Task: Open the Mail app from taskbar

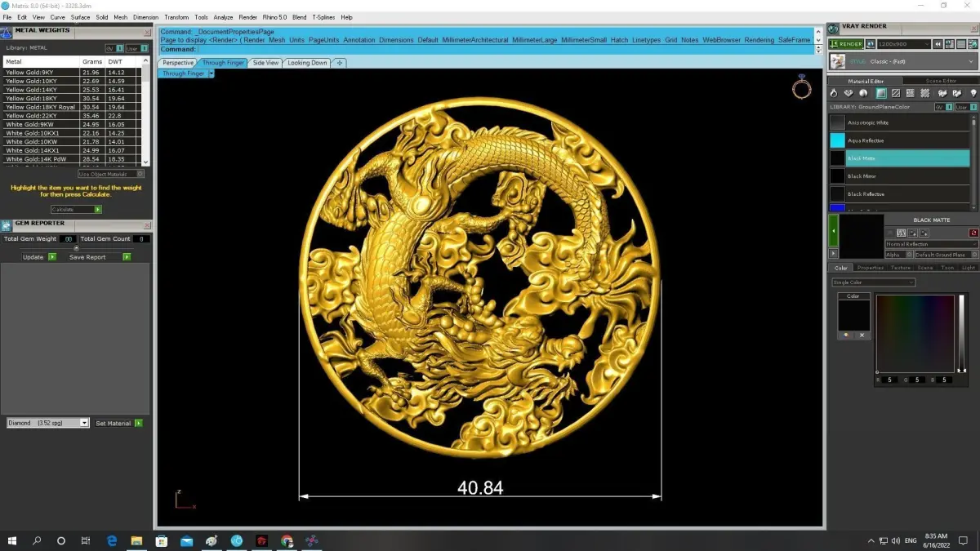Action: [187, 540]
